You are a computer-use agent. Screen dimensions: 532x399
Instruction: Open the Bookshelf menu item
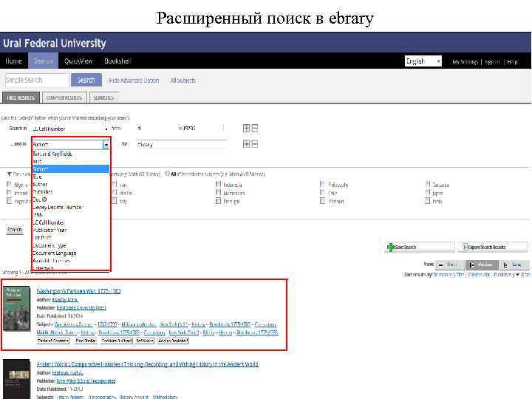pyautogui.click(x=117, y=61)
